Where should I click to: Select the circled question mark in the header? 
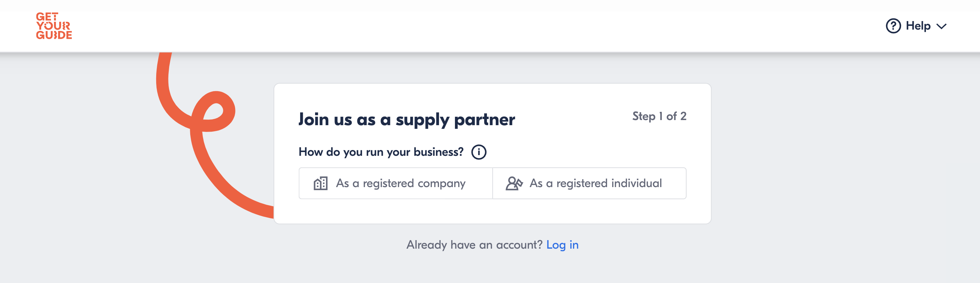(x=894, y=26)
